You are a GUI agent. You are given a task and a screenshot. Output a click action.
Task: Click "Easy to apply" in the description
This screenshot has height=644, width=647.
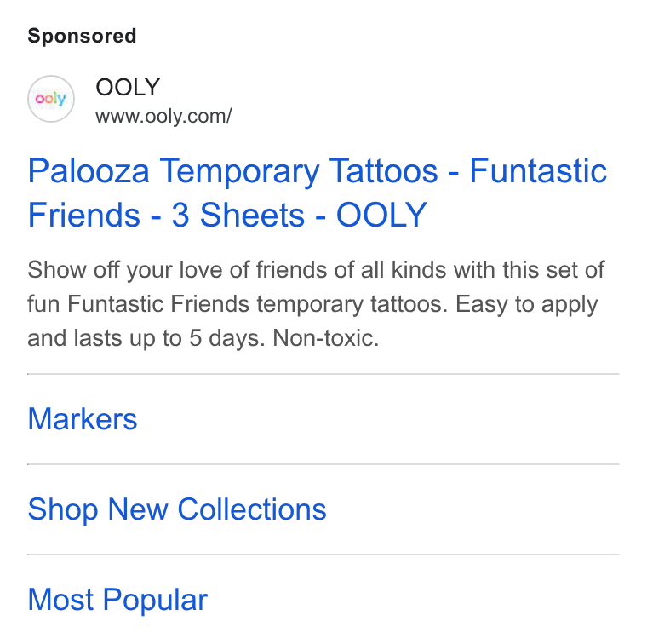[x=526, y=305]
